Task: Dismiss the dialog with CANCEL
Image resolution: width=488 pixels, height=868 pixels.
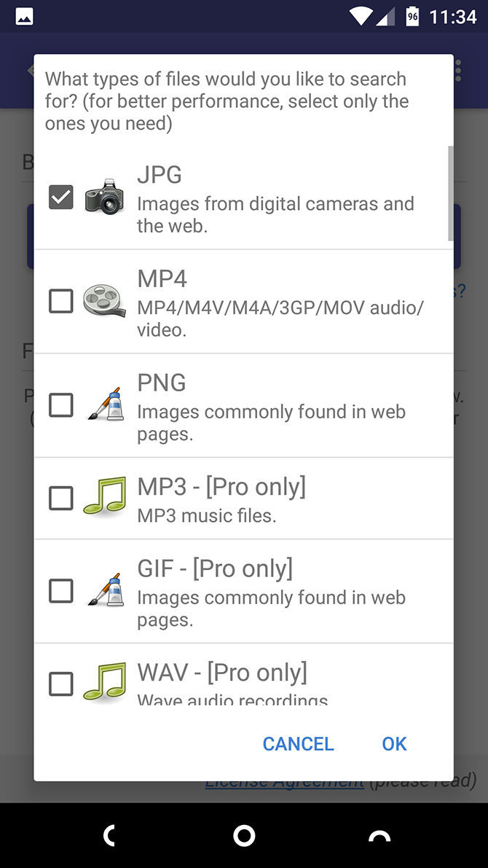Action: click(298, 744)
